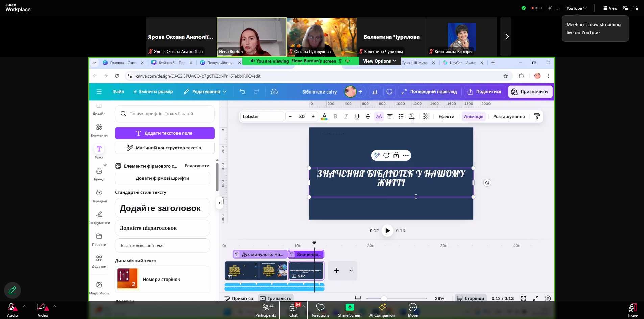Open Zoom annotation pencil tool
Viewport: 644px width, 319px height.
pos(13,290)
